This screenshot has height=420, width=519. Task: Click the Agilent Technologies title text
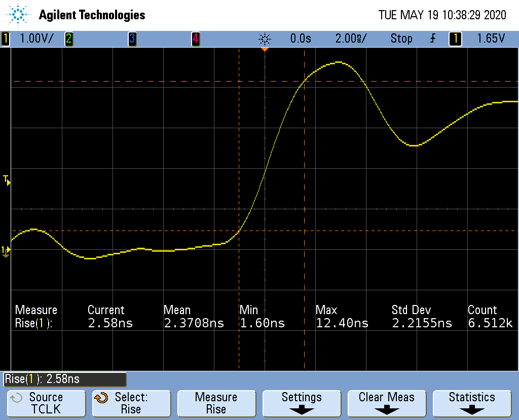coord(92,15)
